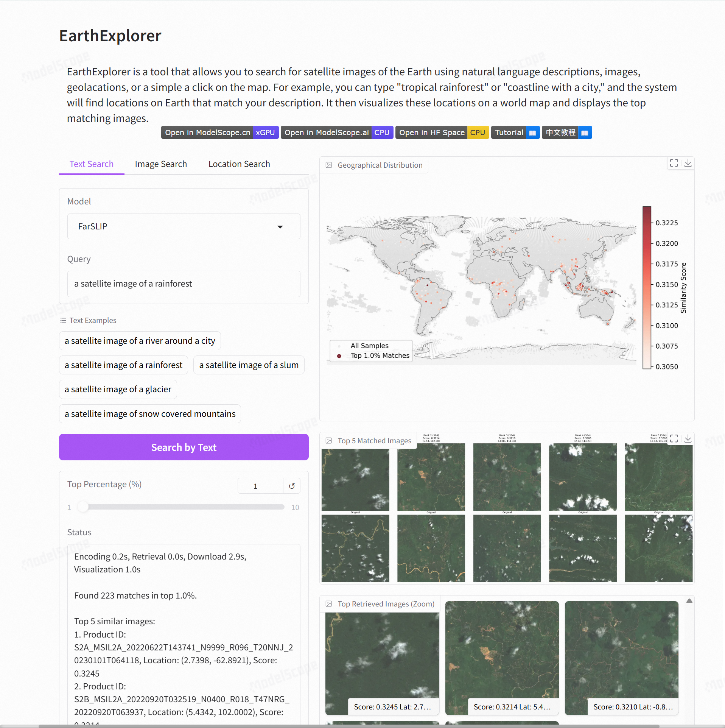Choose the glacier text example
The width and height of the screenshot is (725, 728).
pyautogui.click(x=118, y=389)
